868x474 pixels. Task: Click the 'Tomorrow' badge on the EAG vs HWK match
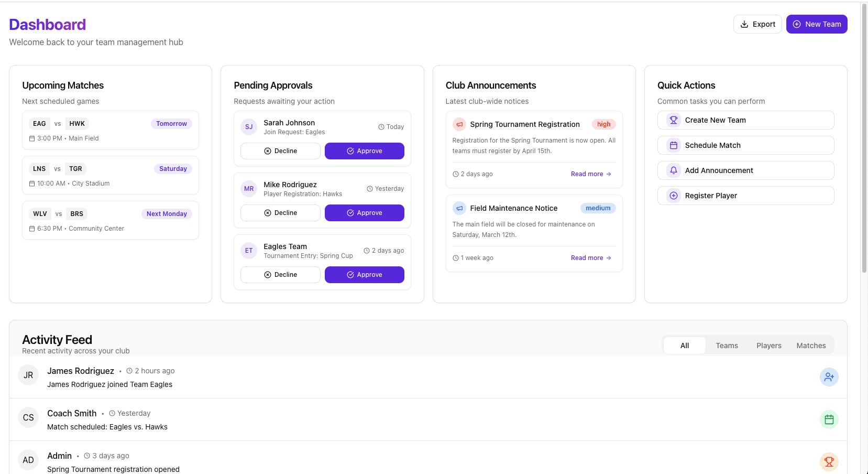pyautogui.click(x=171, y=123)
